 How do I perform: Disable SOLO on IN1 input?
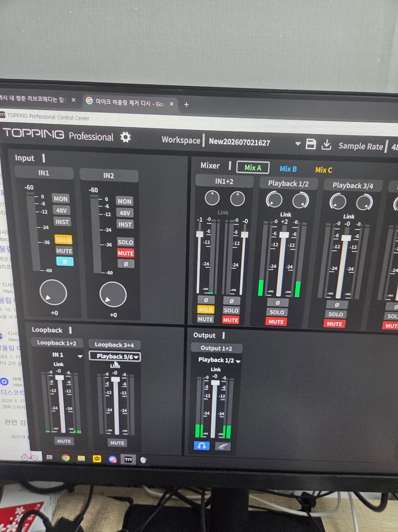click(x=63, y=240)
